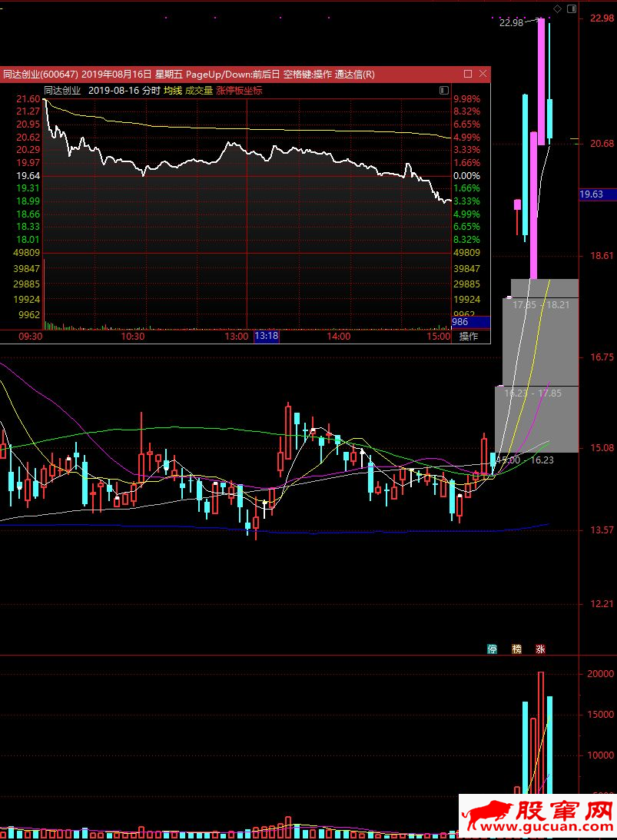Viewport: 617px width, 840px height.
Task: Toggle the side panel icon at chart top-right
Action: [x=572, y=8]
